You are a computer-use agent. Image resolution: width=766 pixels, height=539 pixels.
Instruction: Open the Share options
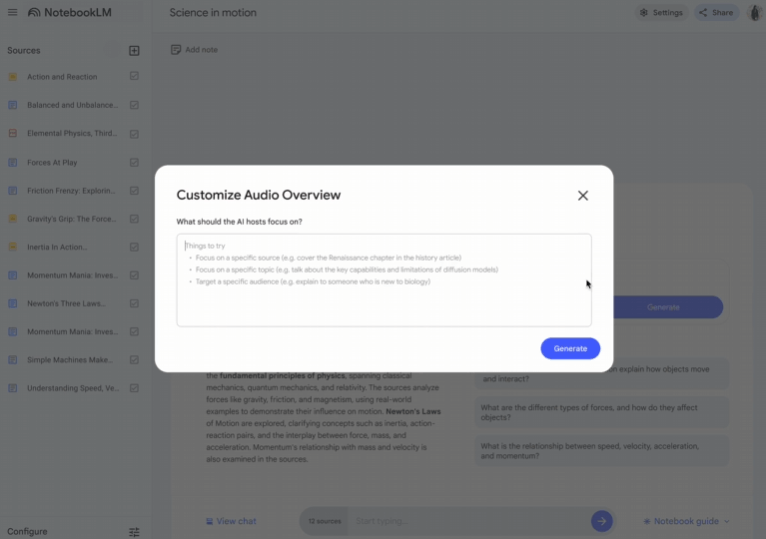point(716,13)
